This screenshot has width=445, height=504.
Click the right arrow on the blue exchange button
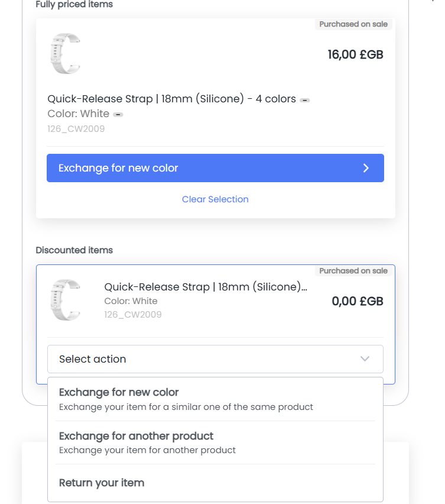[x=366, y=168]
